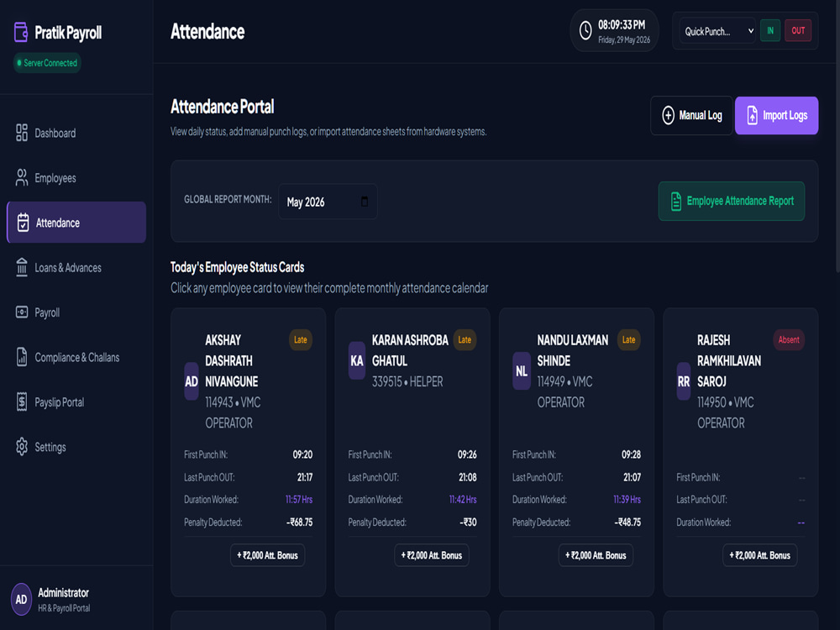The width and height of the screenshot is (840, 630).
Task: Click the KA avatar of Karan Ghatul
Action: pyautogui.click(x=357, y=360)
